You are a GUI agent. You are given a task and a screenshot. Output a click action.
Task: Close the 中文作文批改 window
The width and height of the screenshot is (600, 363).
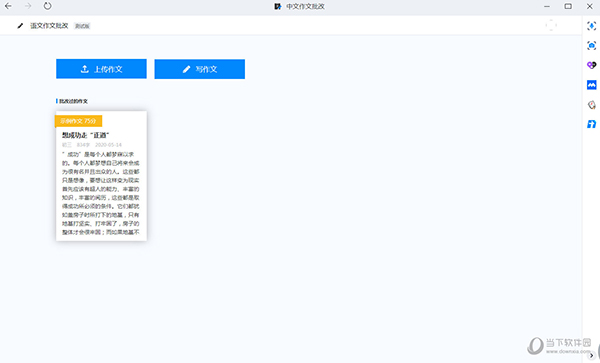click(590, 7)
